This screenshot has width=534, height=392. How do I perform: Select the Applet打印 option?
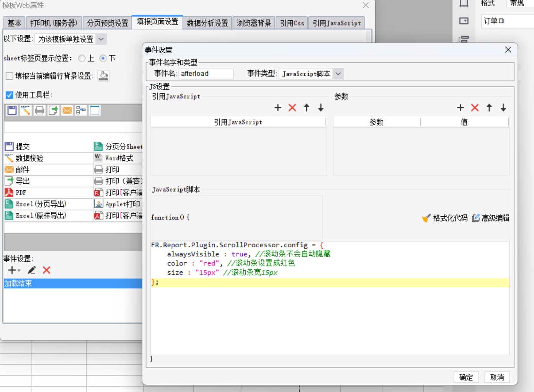118,204
